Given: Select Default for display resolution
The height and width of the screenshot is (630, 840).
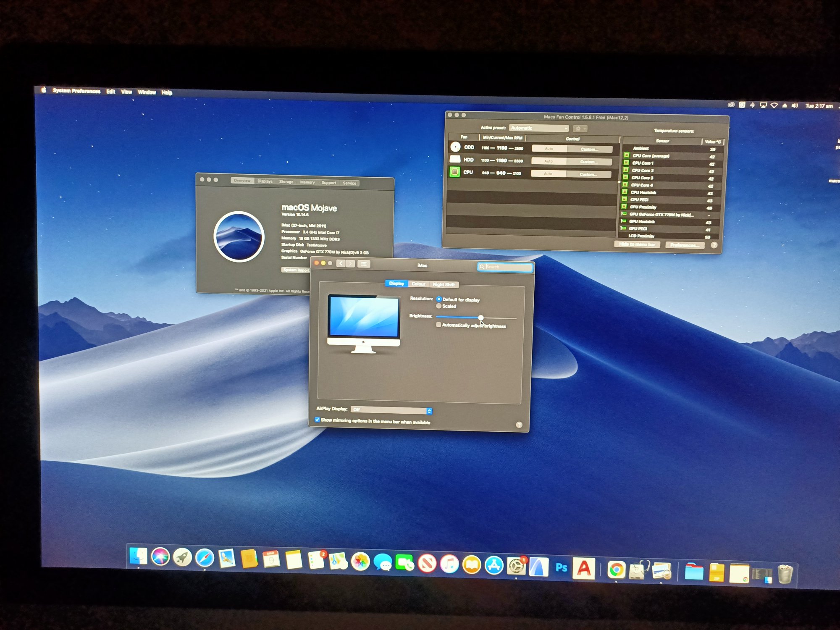Looking at the screenshot, I should coord(439,299).
